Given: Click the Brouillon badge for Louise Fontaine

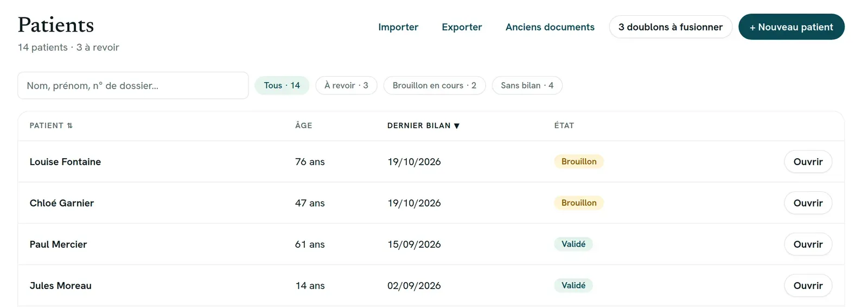Looking at the screenshot, I should click(x=579, y=161).
